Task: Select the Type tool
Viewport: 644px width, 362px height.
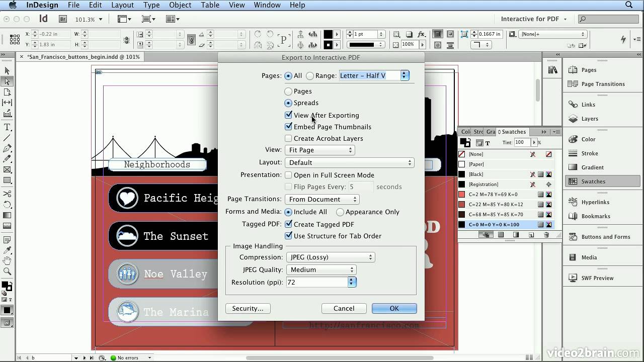Action: (x=7, y=127)
